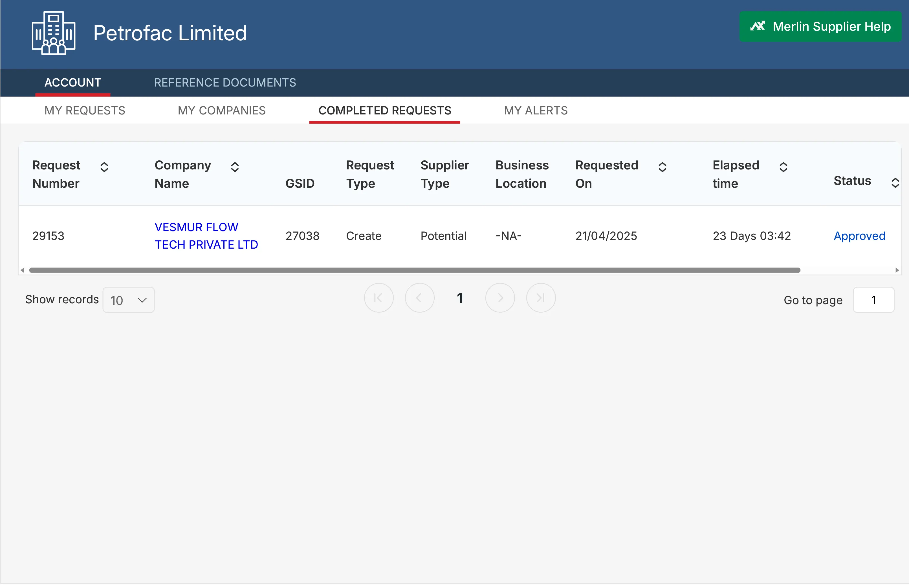Click the horizontal table scrollbar
Image resolution: width=909 pixels, height=588 pixels.
[x=414, y=270]
